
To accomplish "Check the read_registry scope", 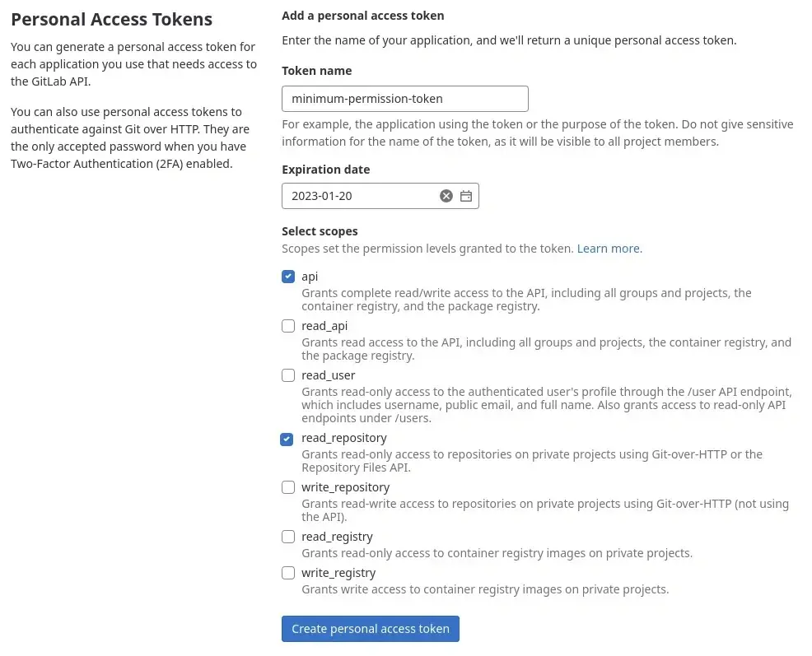I will 288,537.
